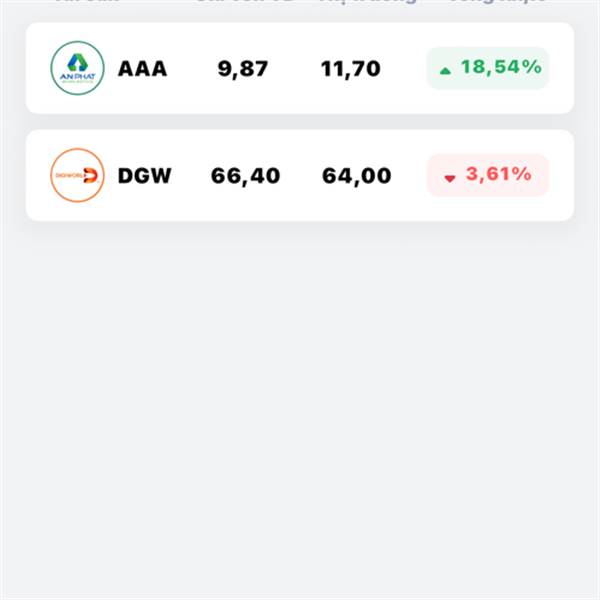Tap the cut-off column header above percentage badges
The height and width of the screenshot is (600, 600).
[x=499, y=2]
